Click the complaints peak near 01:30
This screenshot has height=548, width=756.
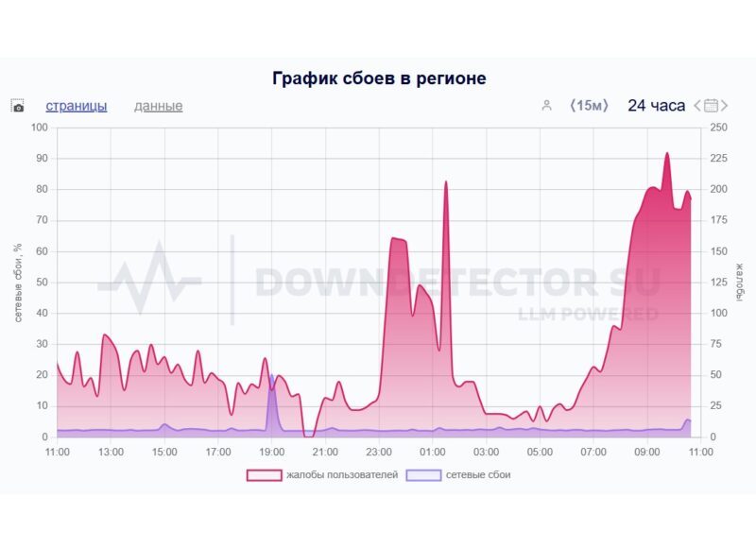pyautogui.click(x=446, y=182)
